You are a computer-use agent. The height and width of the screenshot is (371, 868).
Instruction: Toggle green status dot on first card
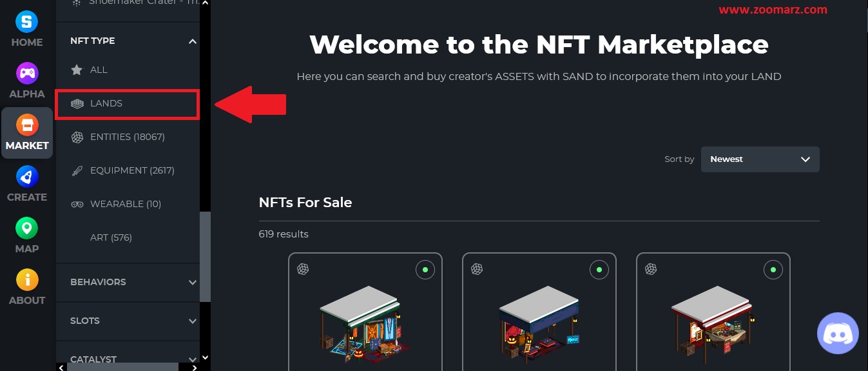point(425,269)
